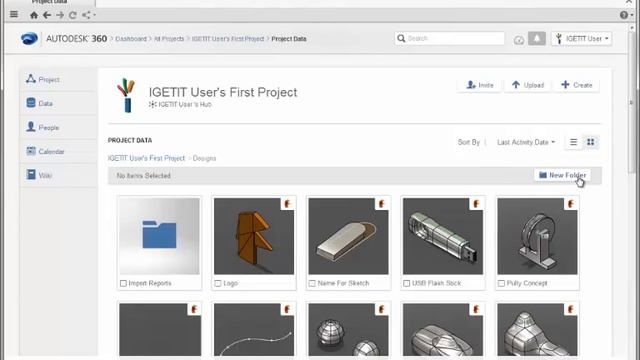Open the Calendar section in the sidebar
Screen dimensions: 640x360
59,151
